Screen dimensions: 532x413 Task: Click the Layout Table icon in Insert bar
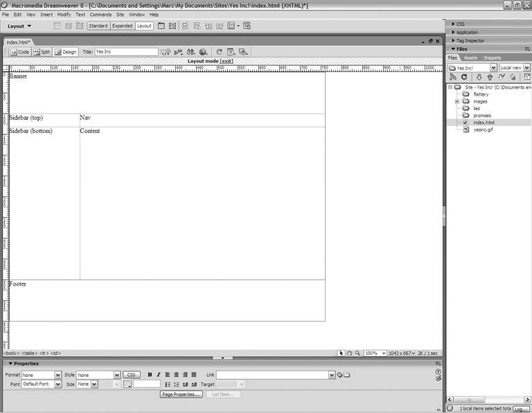pyautogui.click(x=161, y=26)
